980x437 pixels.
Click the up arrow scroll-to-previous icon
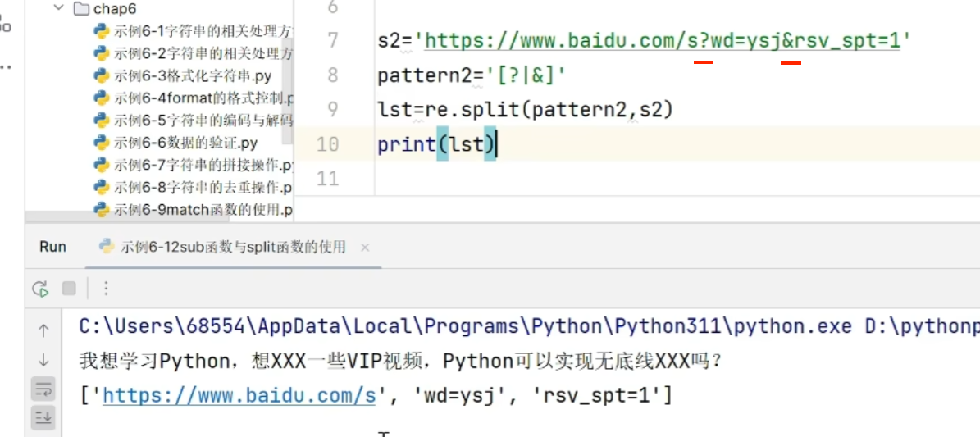pos(43,330)
